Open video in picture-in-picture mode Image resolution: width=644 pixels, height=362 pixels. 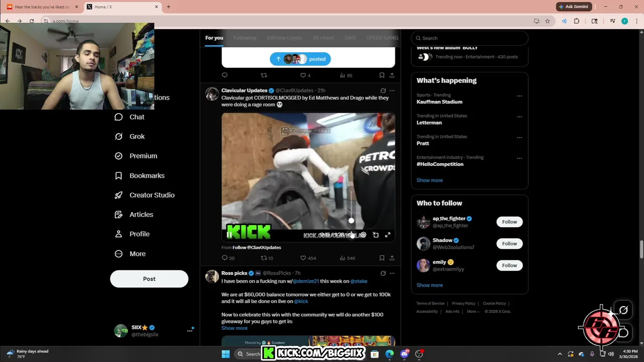pos(375,235)
